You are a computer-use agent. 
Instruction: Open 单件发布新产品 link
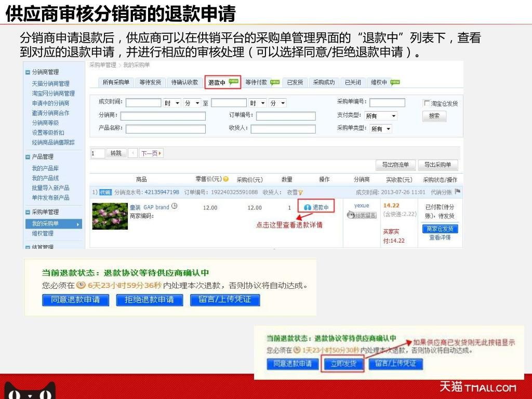click(50, 197)
